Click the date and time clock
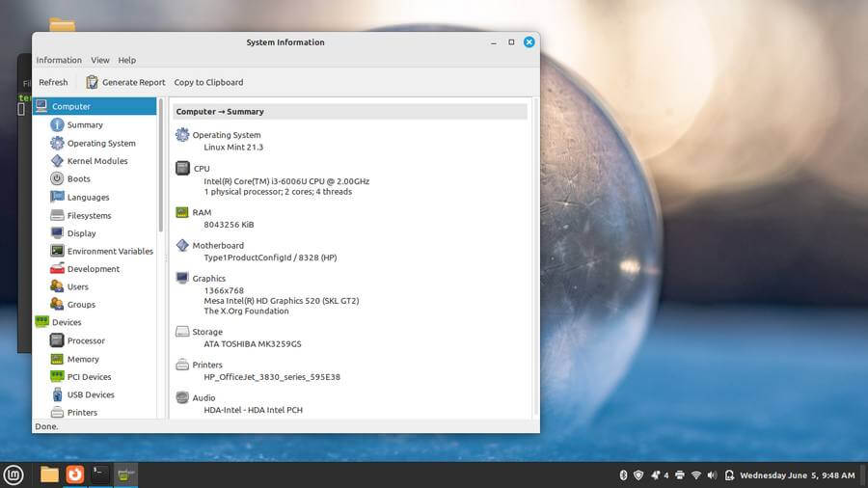Image resolution: width=868 pixels, height=488 pixels. point(798,475)
